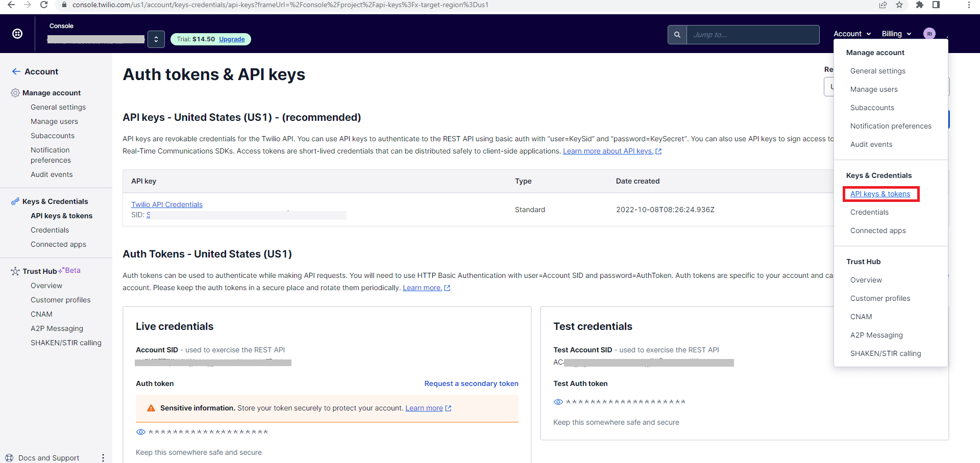Select Connected apps in dropdown menu
The width and height of the screenshot is (980, 463).
point(878,230)
